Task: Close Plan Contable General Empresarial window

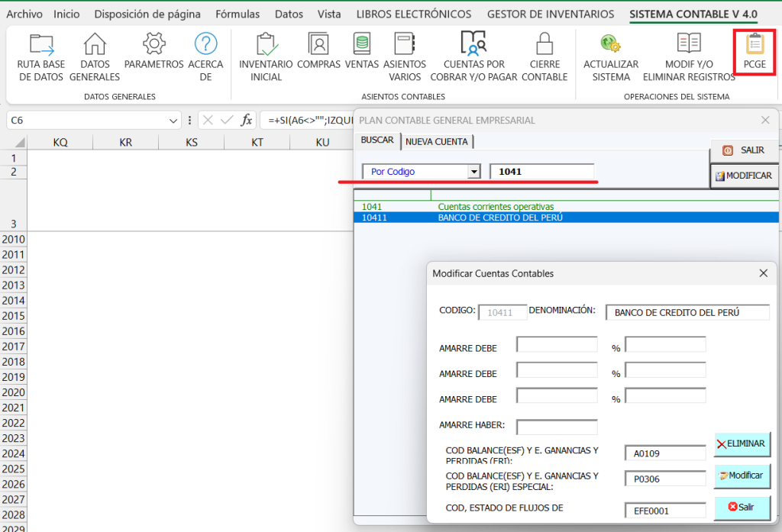Action: coord(765,120)
